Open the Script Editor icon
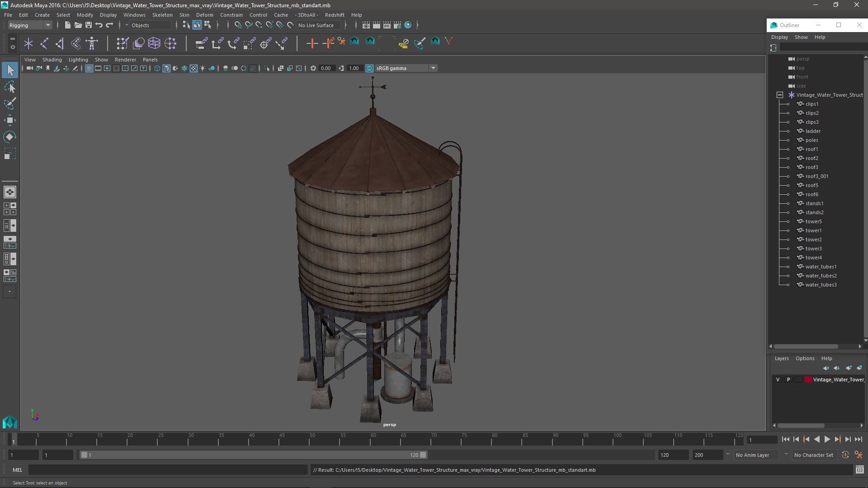Screen dimensions: 868x488 [859, 470]
